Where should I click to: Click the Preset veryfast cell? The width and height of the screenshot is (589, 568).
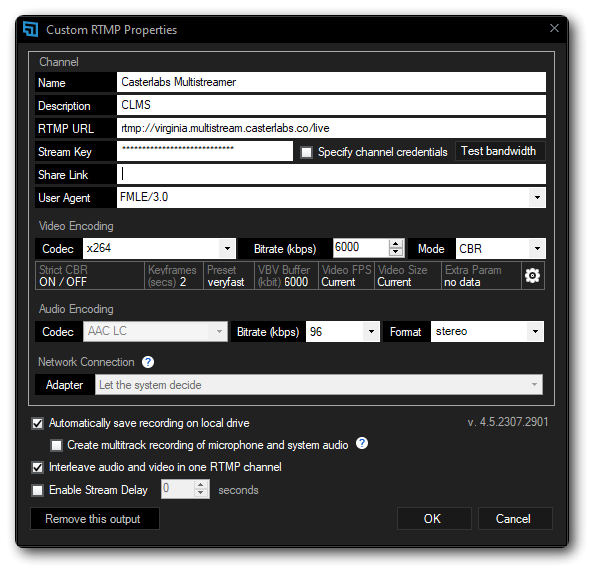point(229,276)
